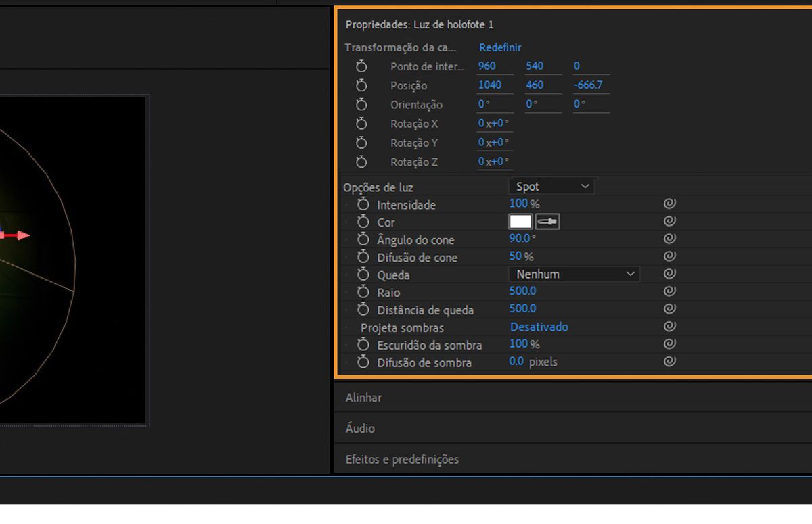Toggle stopwatch for Orientação
The width and height of the screenshot is (812, 524).
(361, 104)
